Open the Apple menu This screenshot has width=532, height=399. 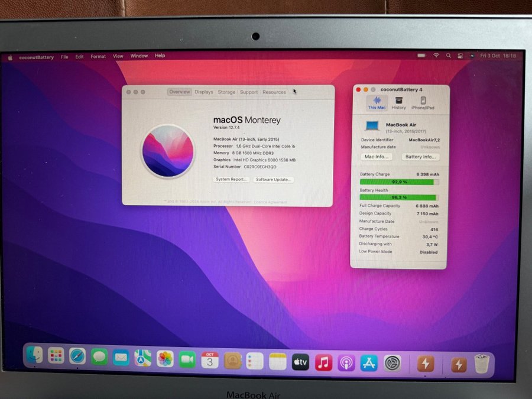point(10,57)
